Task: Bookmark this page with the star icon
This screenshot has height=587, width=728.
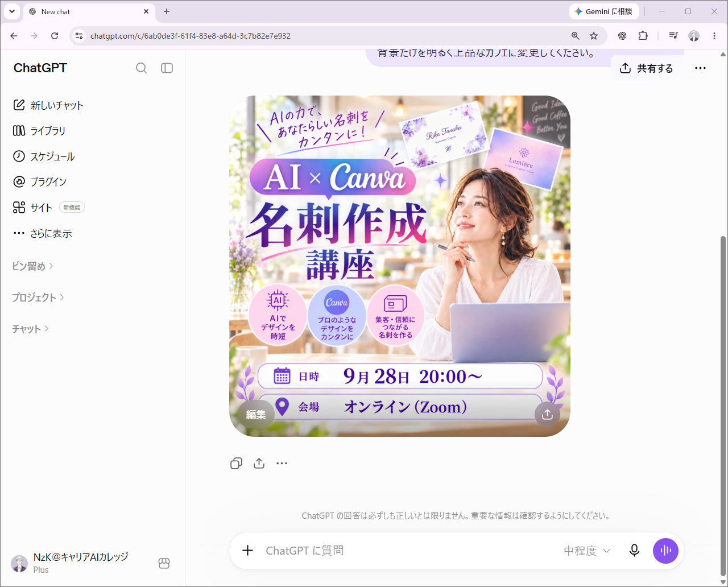Action: click(x=594, y=36)
